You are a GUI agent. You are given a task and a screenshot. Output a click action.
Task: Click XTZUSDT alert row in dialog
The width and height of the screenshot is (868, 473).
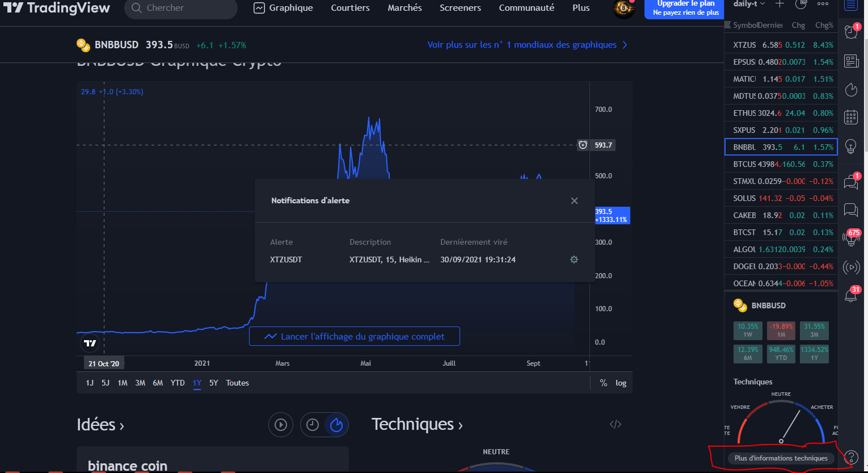click(x=424, y=259)
